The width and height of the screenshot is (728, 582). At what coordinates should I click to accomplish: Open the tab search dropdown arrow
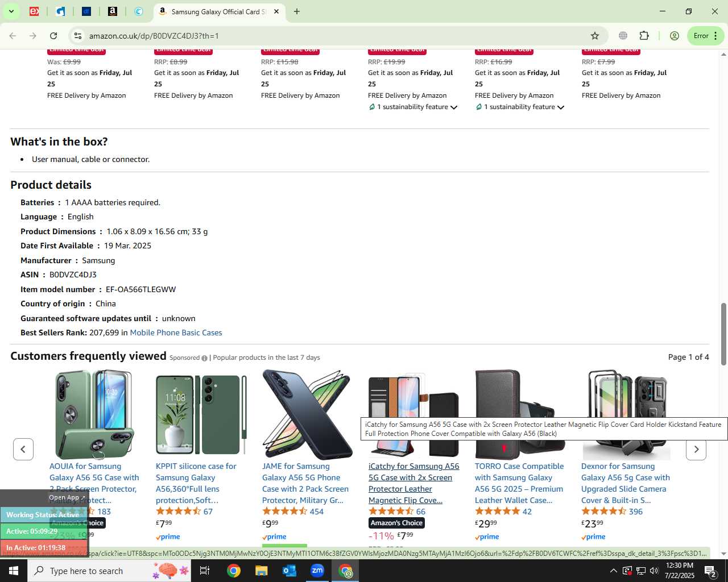click(x=11, y=11)
